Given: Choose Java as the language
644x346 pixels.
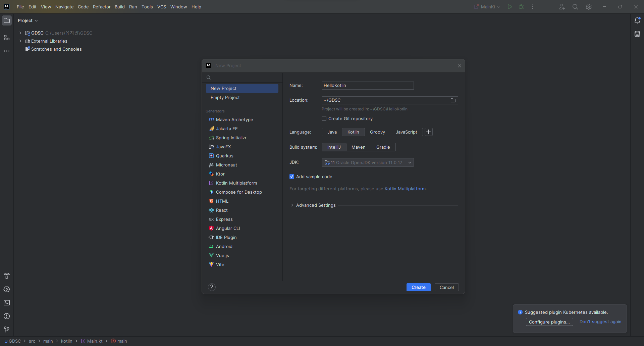Looking at the screenshot, I should [332, 132].
